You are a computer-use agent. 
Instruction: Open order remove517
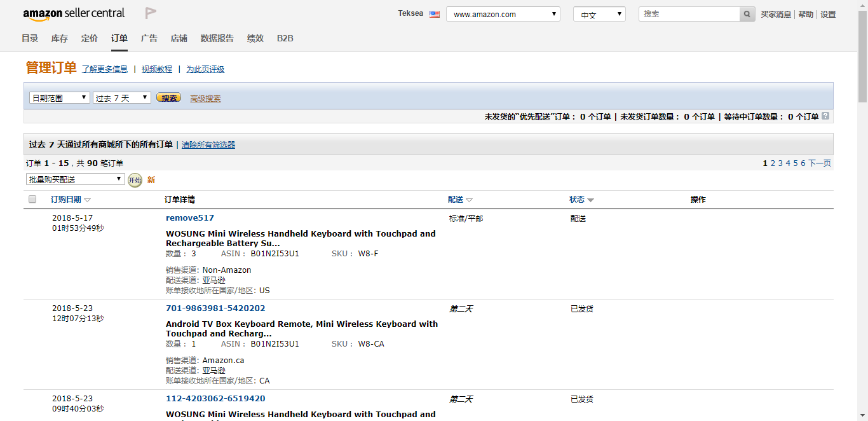tap(190, 218)
